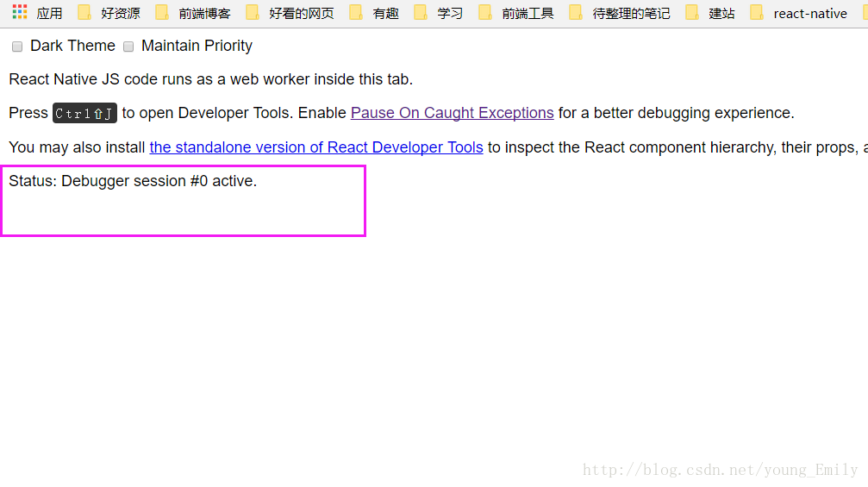This screenshot has width=868, height=487.
Task: Open the 前端工具 bookmark folder
Action: click(x=516, y=13)
